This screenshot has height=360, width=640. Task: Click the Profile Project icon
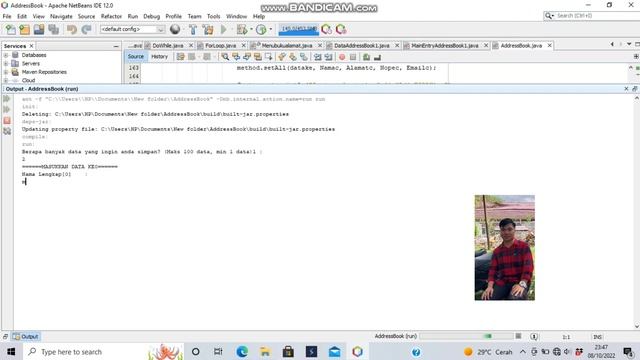click(x=261, y=29)
